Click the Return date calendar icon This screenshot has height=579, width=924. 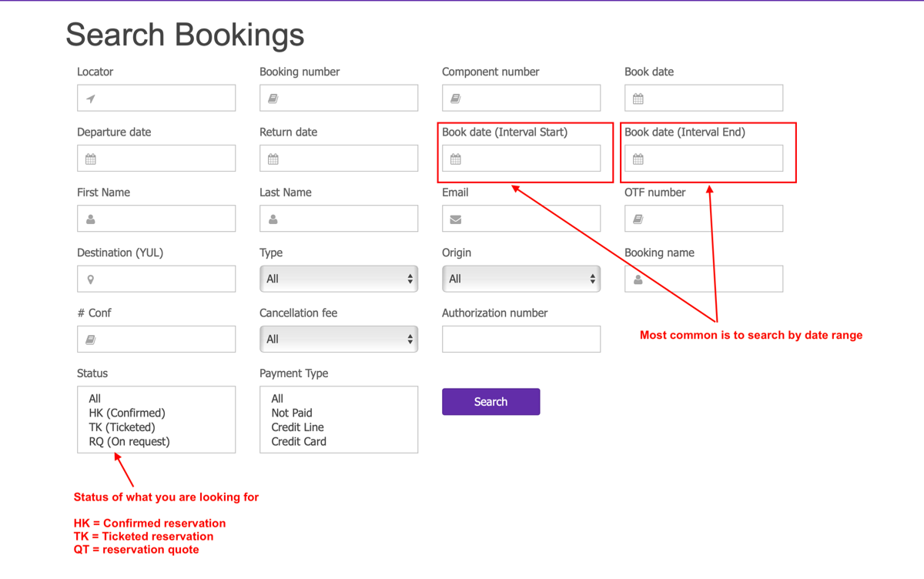pos(273,159)
